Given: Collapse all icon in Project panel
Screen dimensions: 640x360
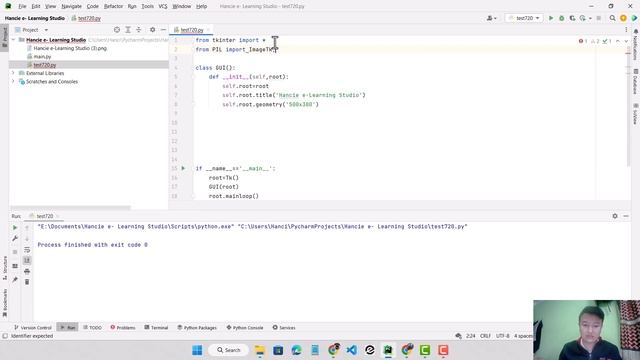Looking at the screenshot, I should (x=138, y=30).
